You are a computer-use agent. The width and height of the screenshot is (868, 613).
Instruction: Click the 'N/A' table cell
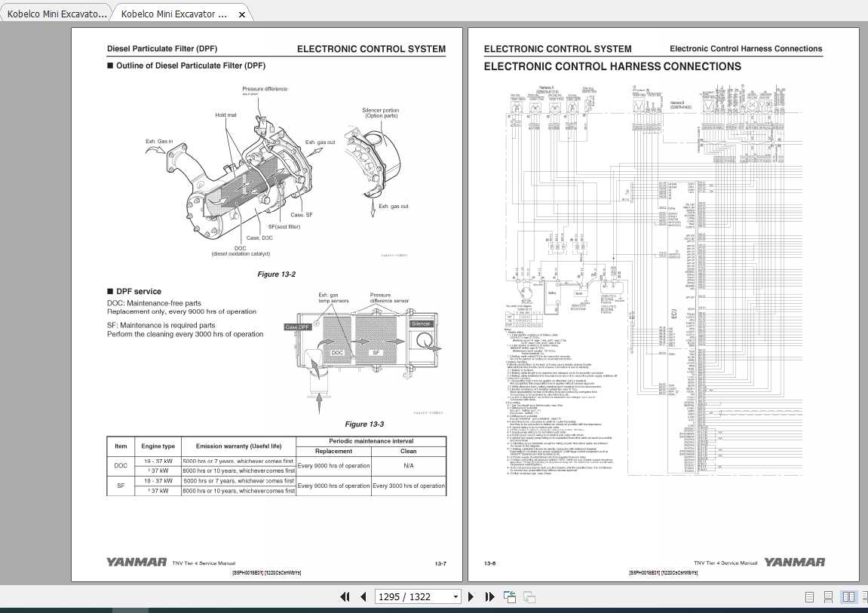tap(409, 466)
